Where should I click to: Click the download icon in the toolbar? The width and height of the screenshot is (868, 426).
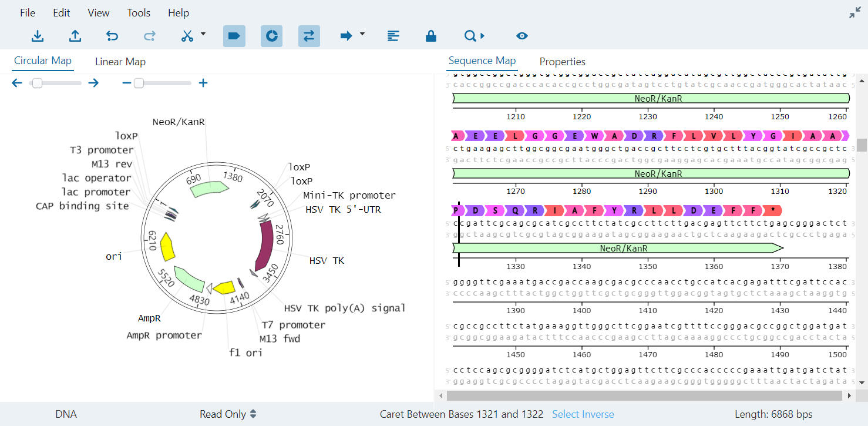click(38, 36)
